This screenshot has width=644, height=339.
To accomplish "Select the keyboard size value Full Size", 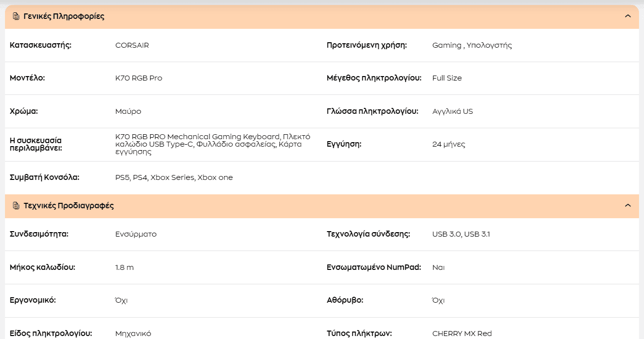I will (447, 78).
